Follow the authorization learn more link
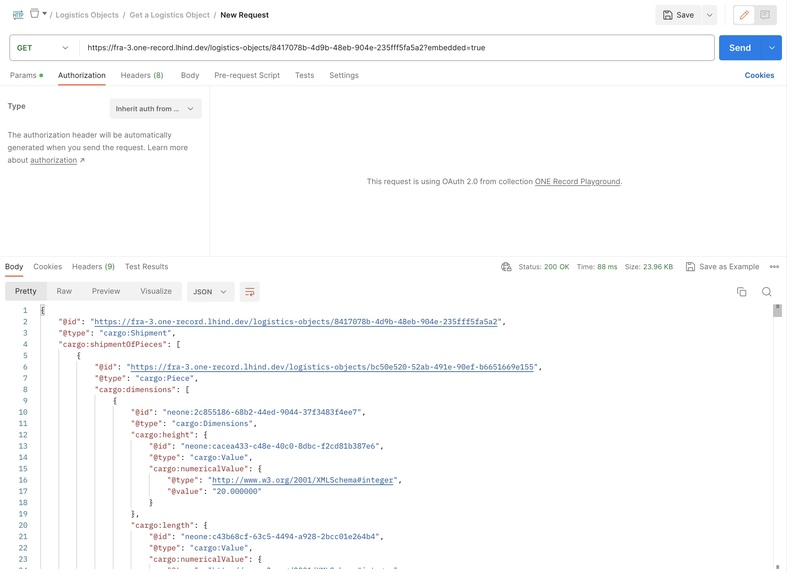 coord(53,161)
